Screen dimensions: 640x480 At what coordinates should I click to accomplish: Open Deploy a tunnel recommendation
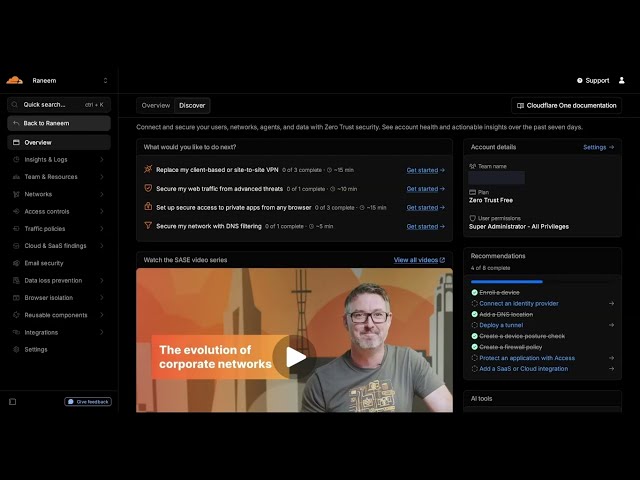(x=501, y=325)
